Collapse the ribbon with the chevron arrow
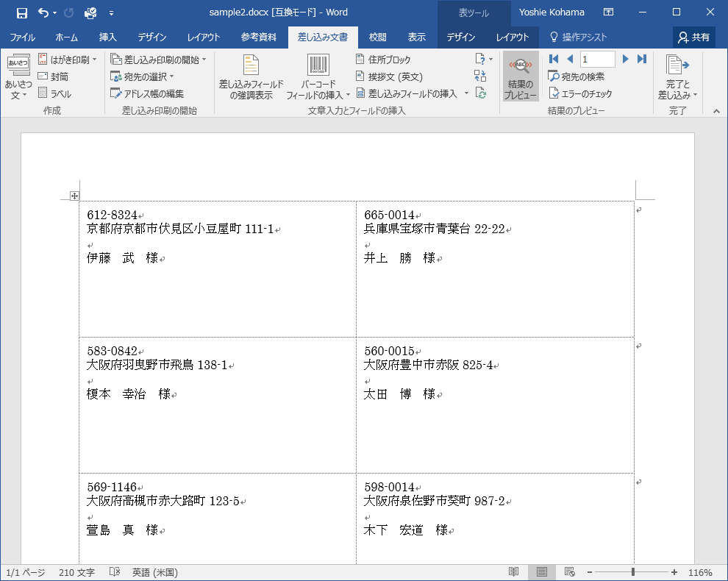This screenshot has width=728, height=581. click(x=716, y=110)
